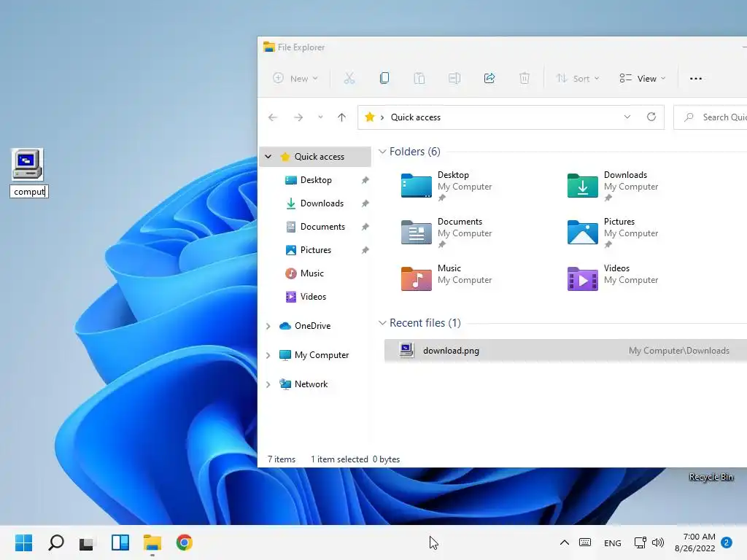Open taskbar Search magnifier

click(x=56, y=542)
